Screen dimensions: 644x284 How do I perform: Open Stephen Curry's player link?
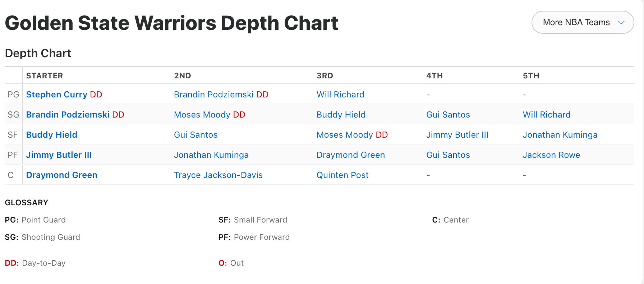[x=56, y=95]
